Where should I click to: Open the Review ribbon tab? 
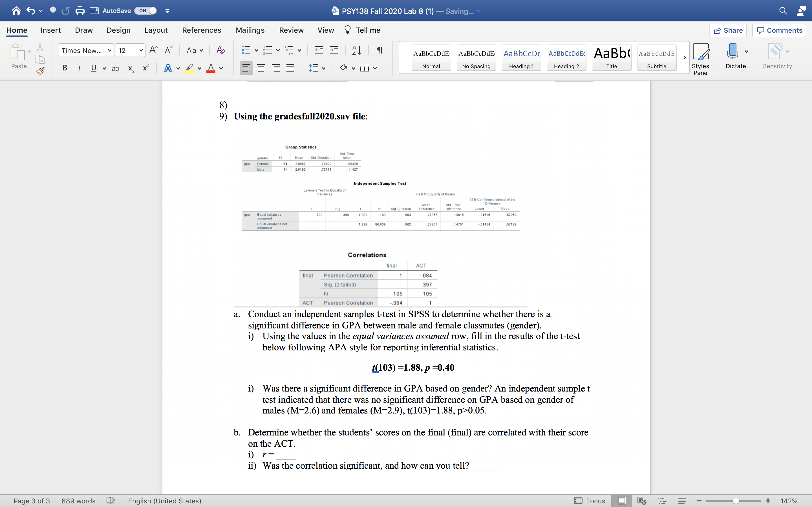[x=291, y=30]
